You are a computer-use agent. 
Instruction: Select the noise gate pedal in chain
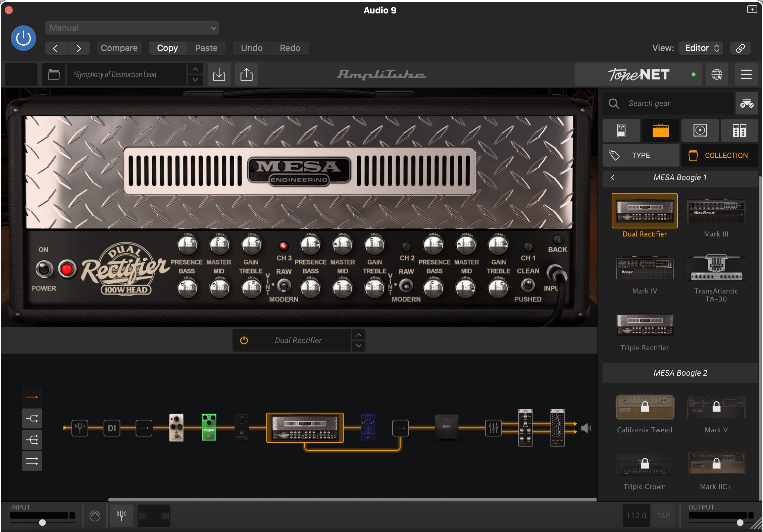(x=176, y=427)
